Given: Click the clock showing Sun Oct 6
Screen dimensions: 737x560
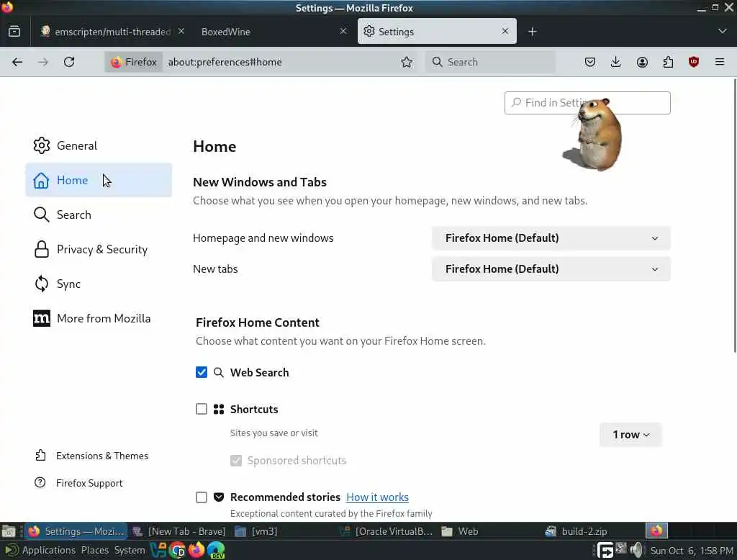Looking at the screenshot, I should (692, 551).
